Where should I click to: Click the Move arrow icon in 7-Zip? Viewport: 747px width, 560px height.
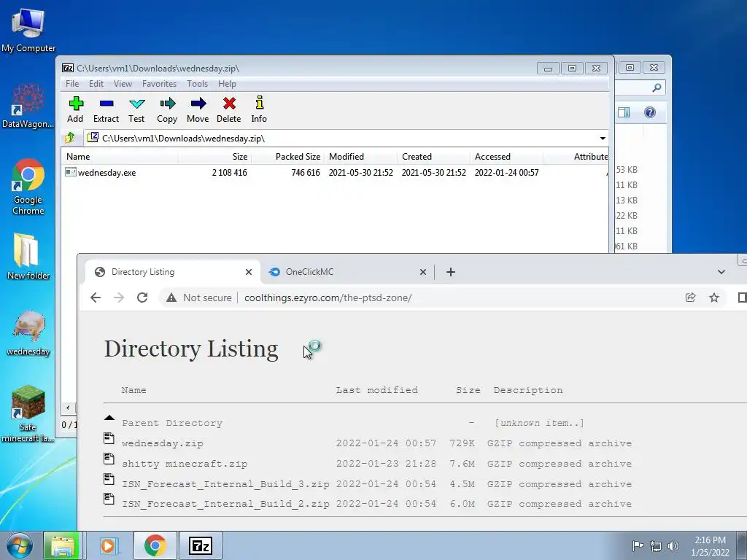pos(198,109)
